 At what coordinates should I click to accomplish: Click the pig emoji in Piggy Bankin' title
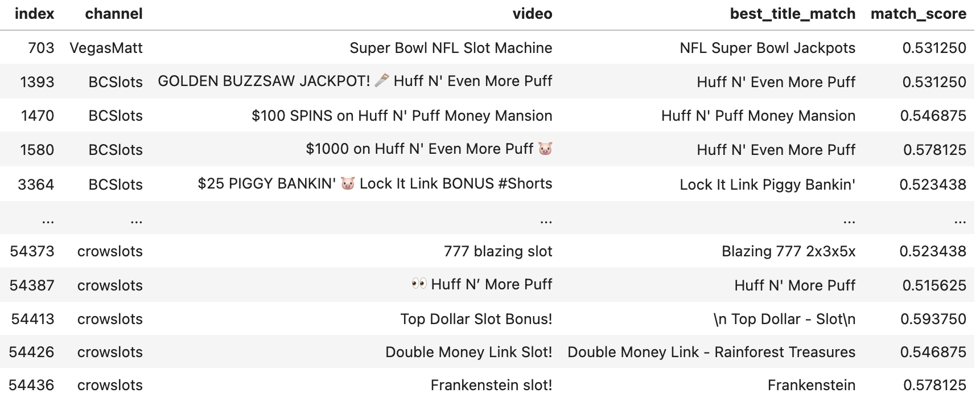click(x=348, y=183)
